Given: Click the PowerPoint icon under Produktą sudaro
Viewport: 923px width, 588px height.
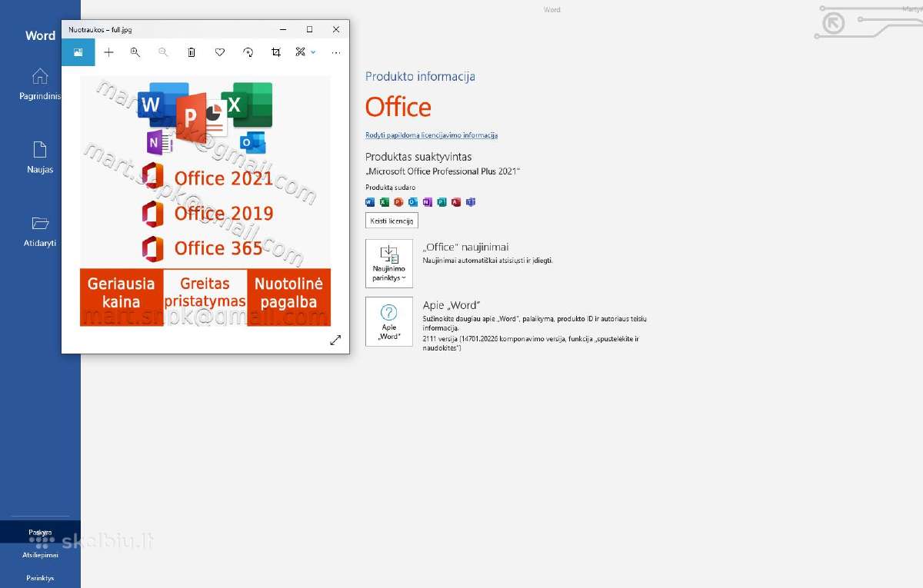Looking at the screenshot, I should tap(398, 202).
